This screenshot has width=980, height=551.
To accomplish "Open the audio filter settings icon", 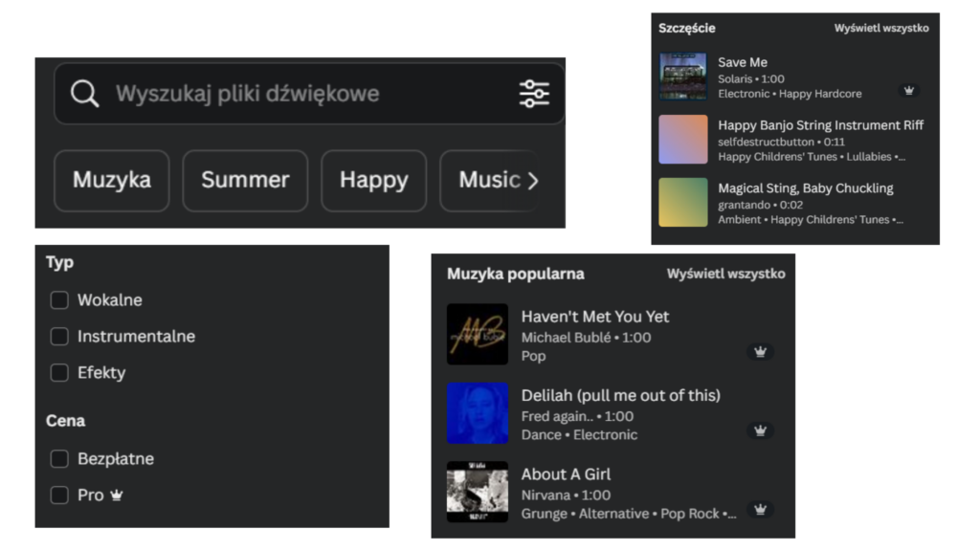I will tap(534, 94).
